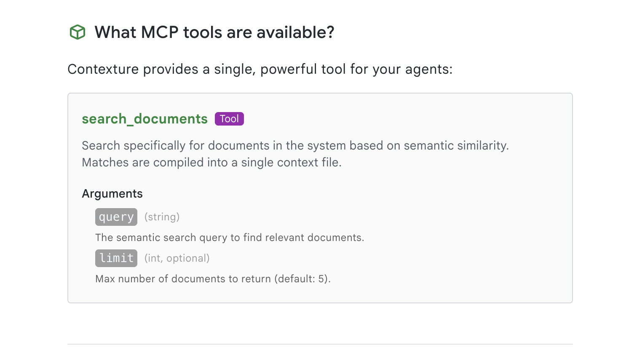Click the word "Contexture" in the intro sentence
The image size is (637, 364).
(x=103, y=69)
